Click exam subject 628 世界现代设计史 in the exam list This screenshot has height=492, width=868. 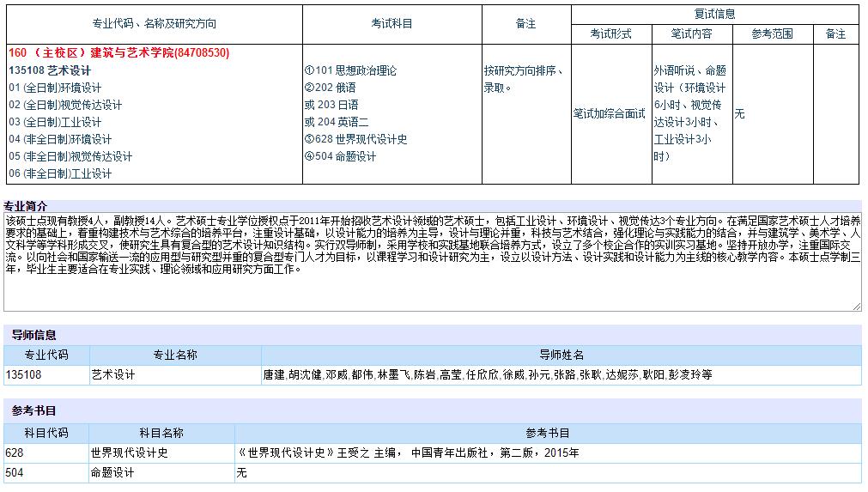click(355, 139)
